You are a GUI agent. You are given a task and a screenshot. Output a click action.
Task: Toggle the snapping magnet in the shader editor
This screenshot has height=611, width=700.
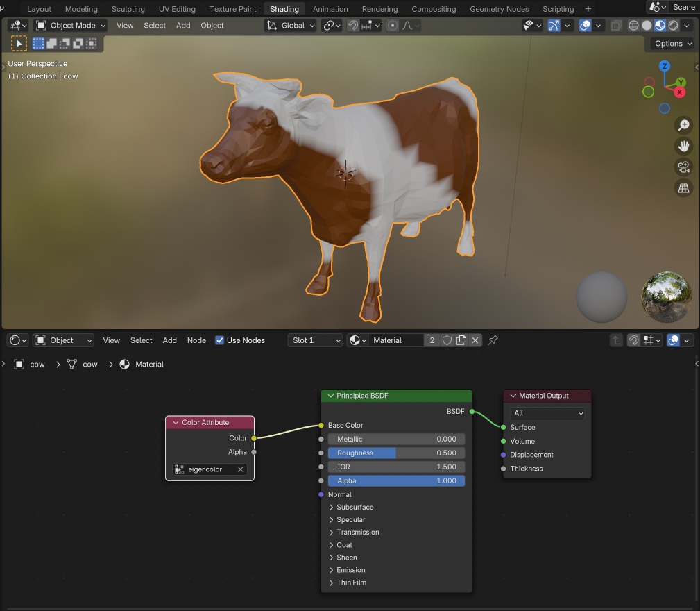(x=633, y=340)
